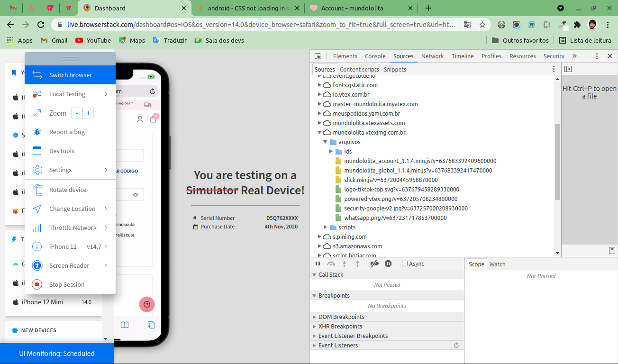The width and height of the screenshot is (618, 364).
Task: Click the Report a bug icon
Action: coord(37,132)
